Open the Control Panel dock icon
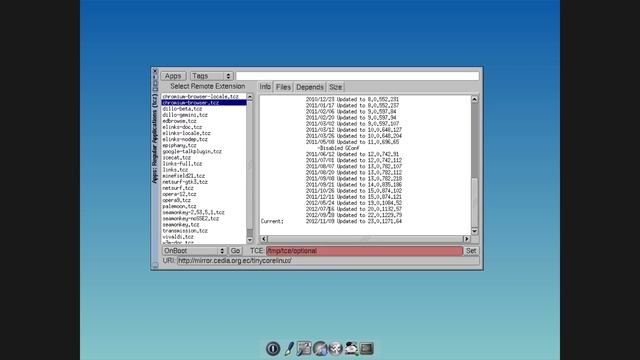This screenshot has height=360, width=640. pyautogui.click(x=304, y=348)
